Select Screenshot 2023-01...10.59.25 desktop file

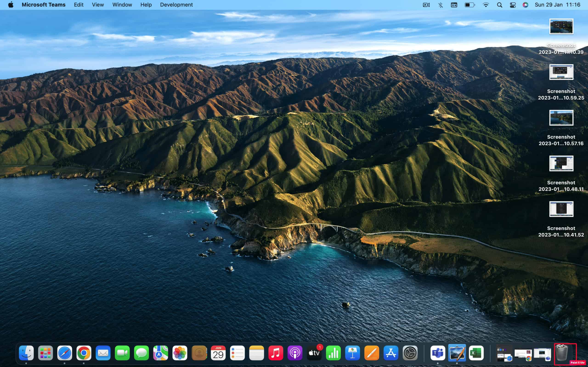[x=561, y=82]
